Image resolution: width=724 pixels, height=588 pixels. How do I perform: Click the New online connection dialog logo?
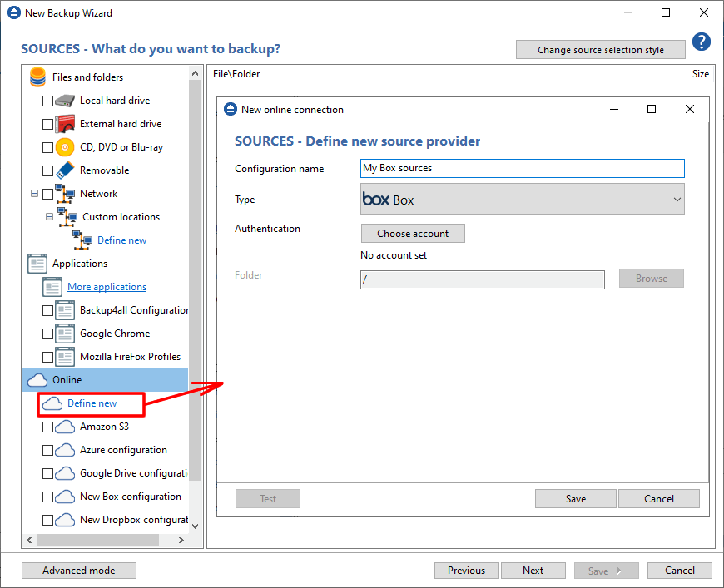(231, 110)
